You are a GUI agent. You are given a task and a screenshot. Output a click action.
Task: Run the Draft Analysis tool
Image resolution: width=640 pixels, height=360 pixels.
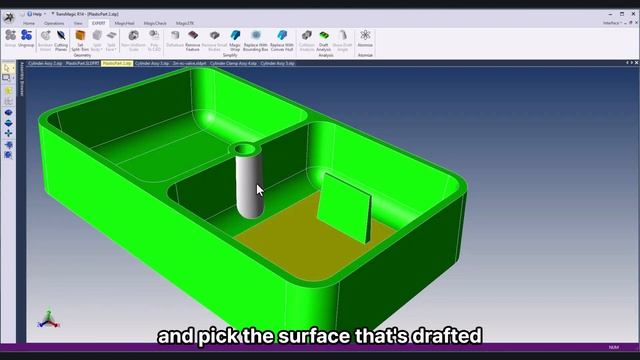point(324,41)
